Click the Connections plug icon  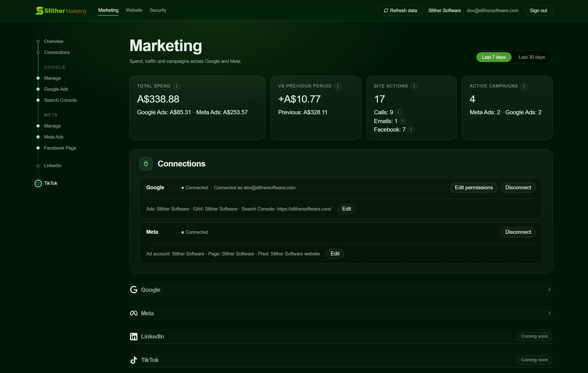pos(146,164)
